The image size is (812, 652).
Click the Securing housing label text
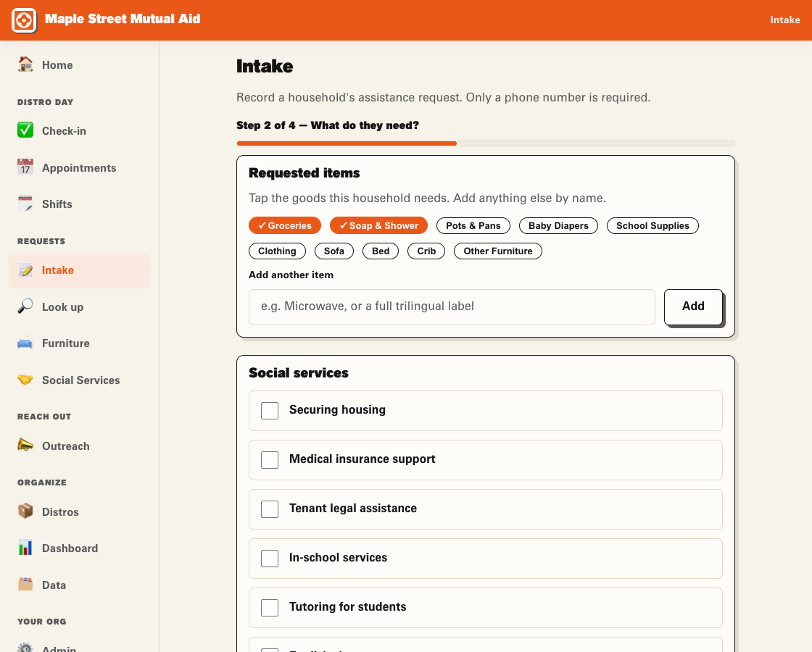[x=337, y=410]
